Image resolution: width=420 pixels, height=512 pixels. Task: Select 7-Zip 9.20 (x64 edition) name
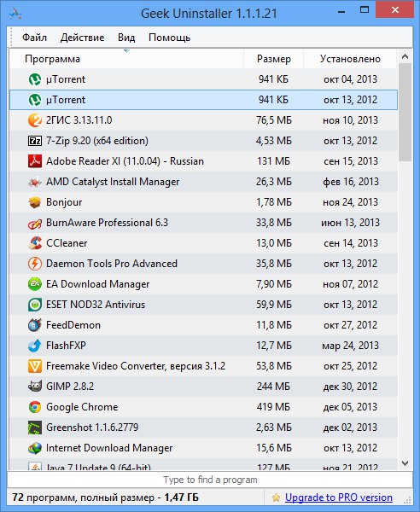97,141
